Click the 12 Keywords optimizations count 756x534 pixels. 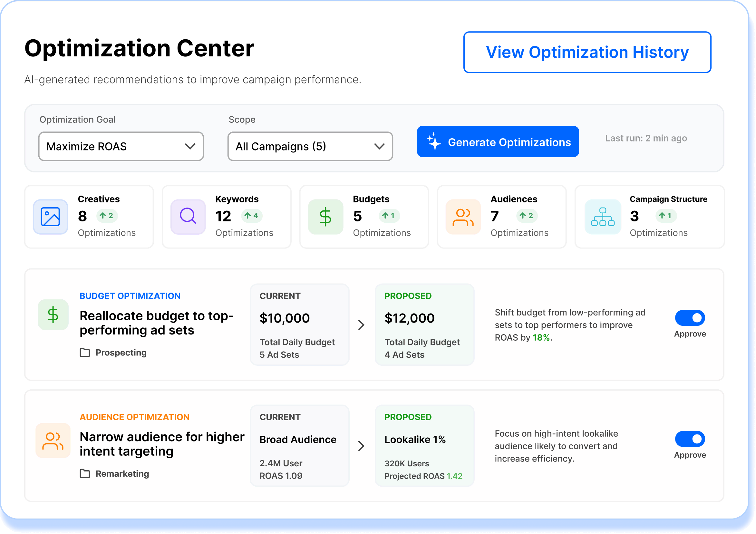pos(223,216)
